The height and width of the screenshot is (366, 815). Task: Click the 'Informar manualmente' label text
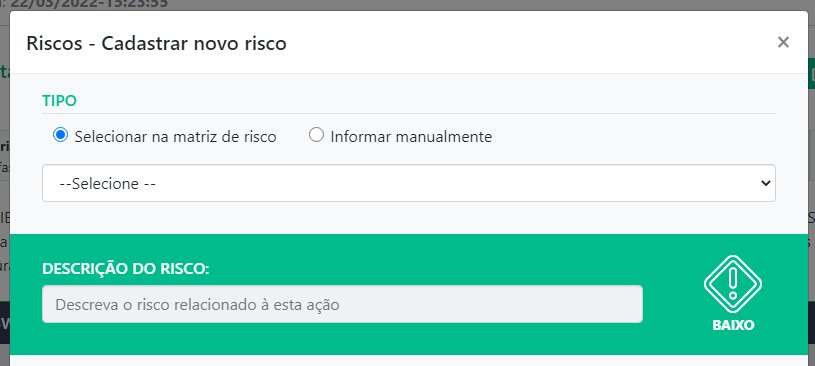[411, 137]
